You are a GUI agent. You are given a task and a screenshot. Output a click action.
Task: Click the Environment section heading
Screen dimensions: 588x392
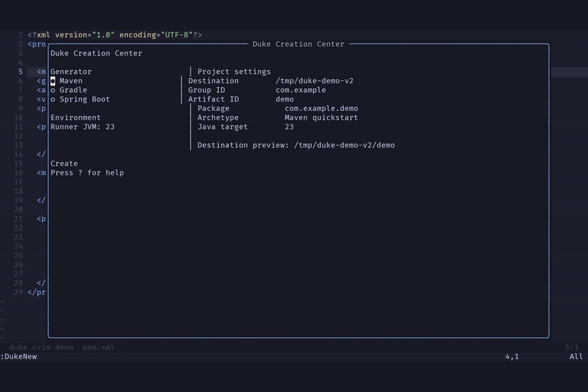[x=75, y=118]
